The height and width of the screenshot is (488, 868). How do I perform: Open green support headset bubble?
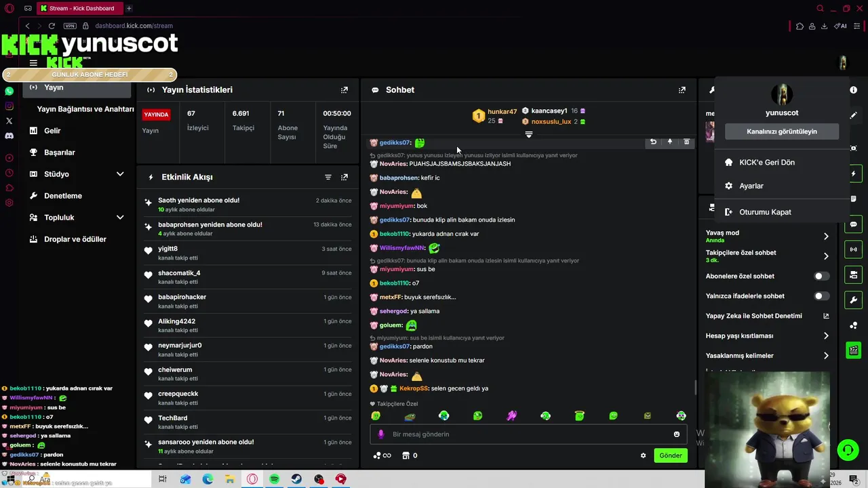point(848,450)
